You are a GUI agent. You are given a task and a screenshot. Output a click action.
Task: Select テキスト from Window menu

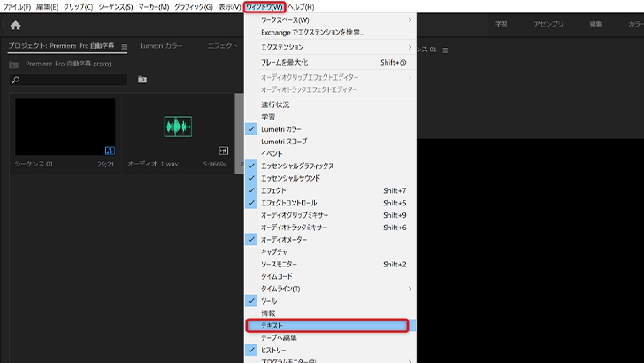[x=330, y=326]
